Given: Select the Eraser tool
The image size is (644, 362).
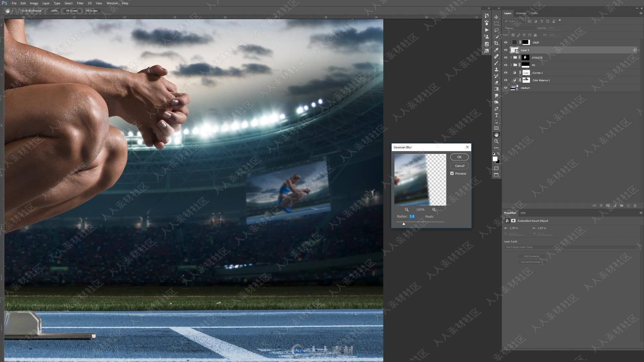Looking at the screenshot, I should (x=496, y=82).
